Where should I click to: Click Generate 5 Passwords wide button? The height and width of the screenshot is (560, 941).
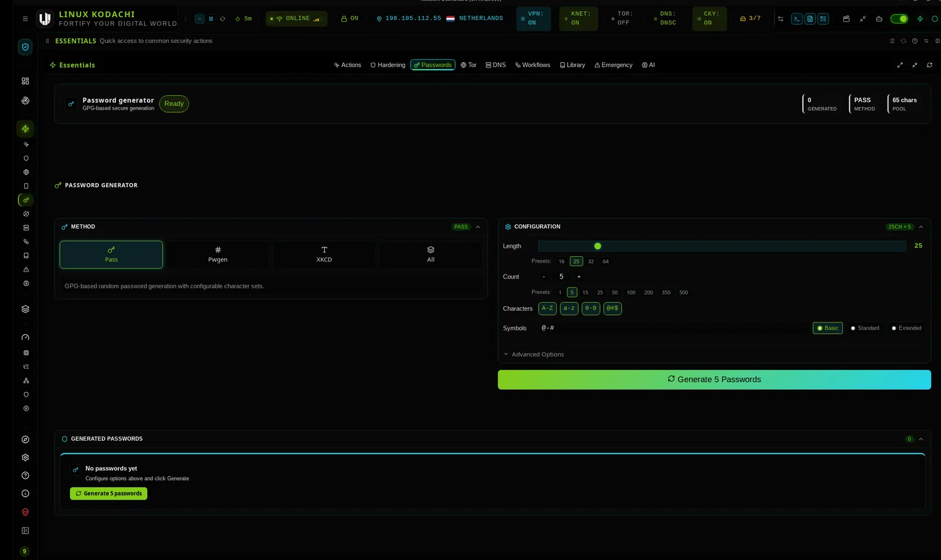click(x=714, y=380)
